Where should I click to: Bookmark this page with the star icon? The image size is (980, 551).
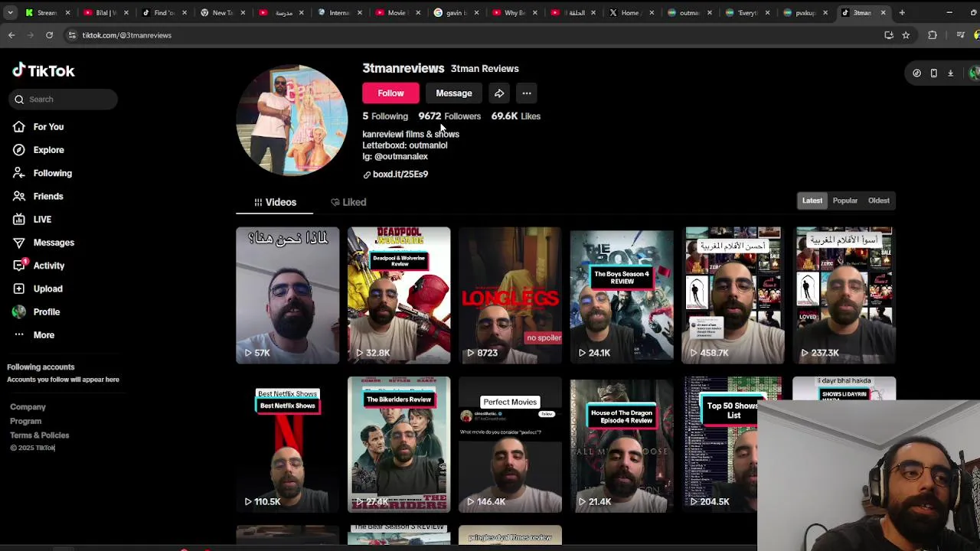(906, 35)
